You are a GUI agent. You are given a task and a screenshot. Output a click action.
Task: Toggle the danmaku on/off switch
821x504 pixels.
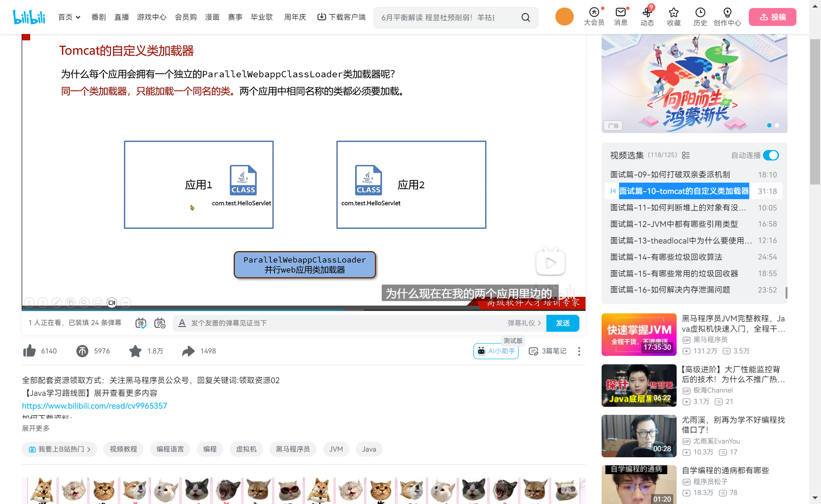tap(141, 323)
